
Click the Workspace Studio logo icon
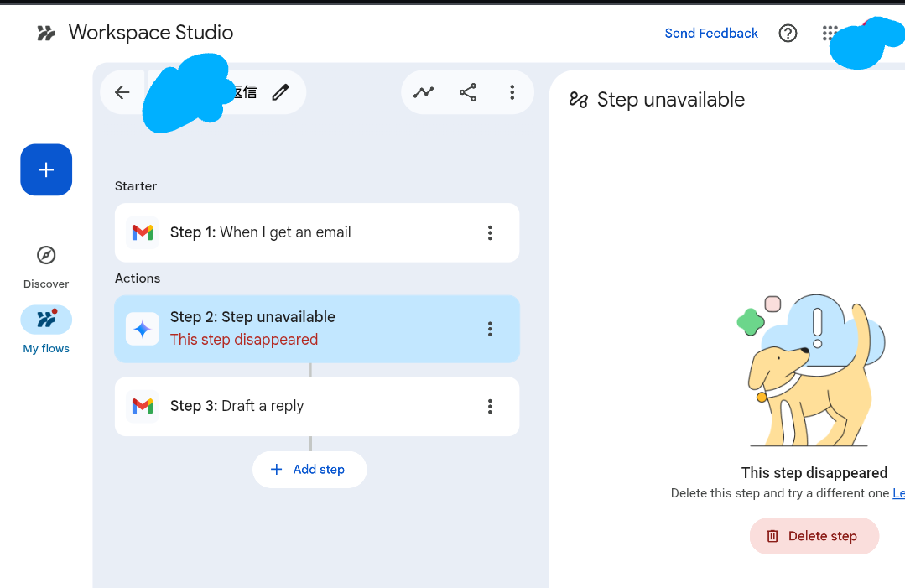(x=46, y=34)
